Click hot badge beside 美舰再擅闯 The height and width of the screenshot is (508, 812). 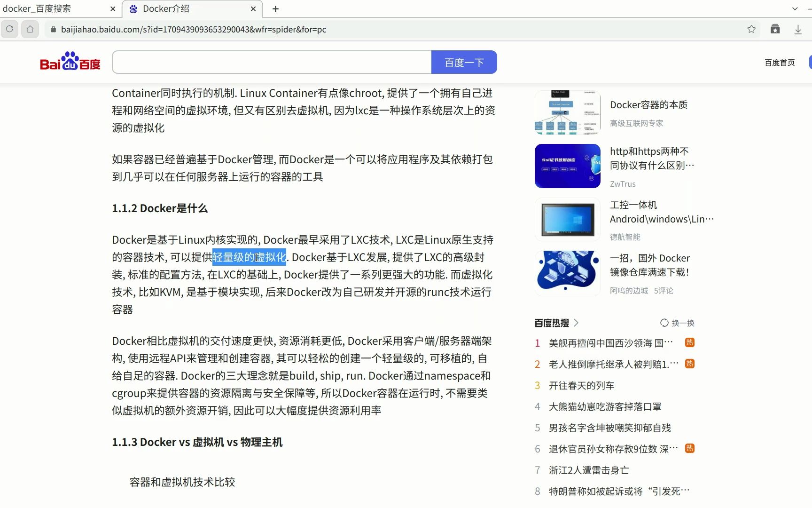690,342
